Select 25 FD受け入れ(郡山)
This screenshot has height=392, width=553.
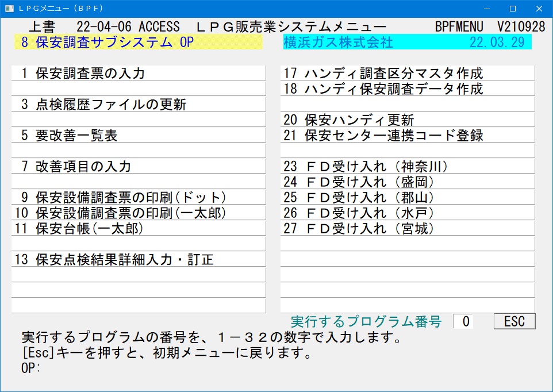click(x=408, y=197)
